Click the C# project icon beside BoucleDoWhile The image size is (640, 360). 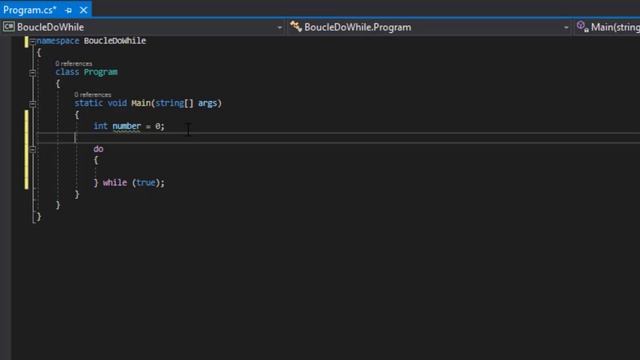(x=9, y=27)
